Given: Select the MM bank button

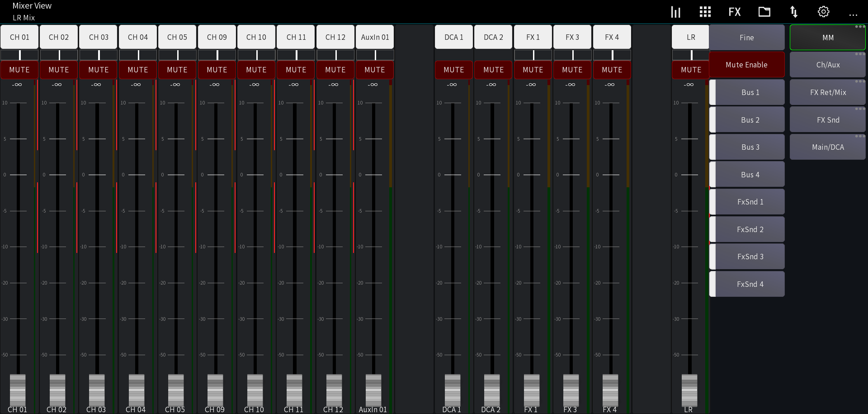Looking at the screenshot, I should [827, 37].
